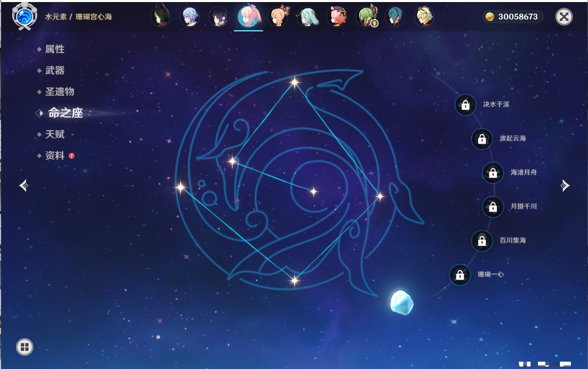Select the 命之座 constellation menu
The image size is (588, 369).
[x=65, y=113]
